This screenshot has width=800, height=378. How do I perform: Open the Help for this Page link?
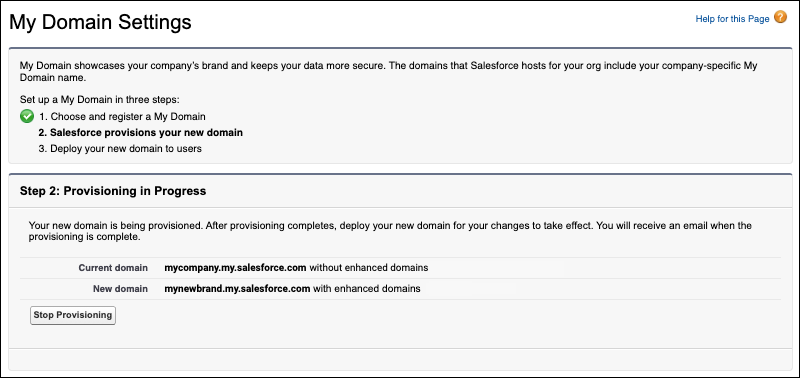coord(732,19)
